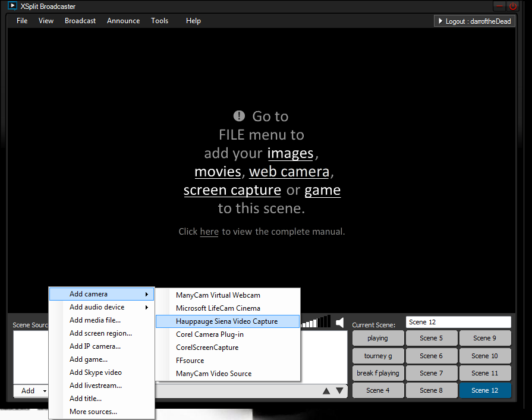Image resolution: width=532 pixels, height=420 pixels.
Task: Switch to Scene 8
Action: click(431, 390)
